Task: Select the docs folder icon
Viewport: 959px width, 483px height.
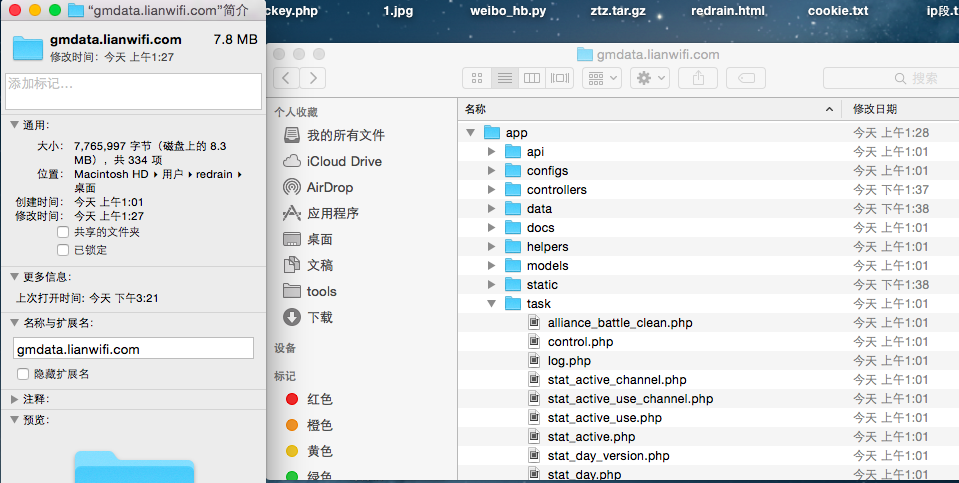Action: pyautogui.click(x=513, y=227)
